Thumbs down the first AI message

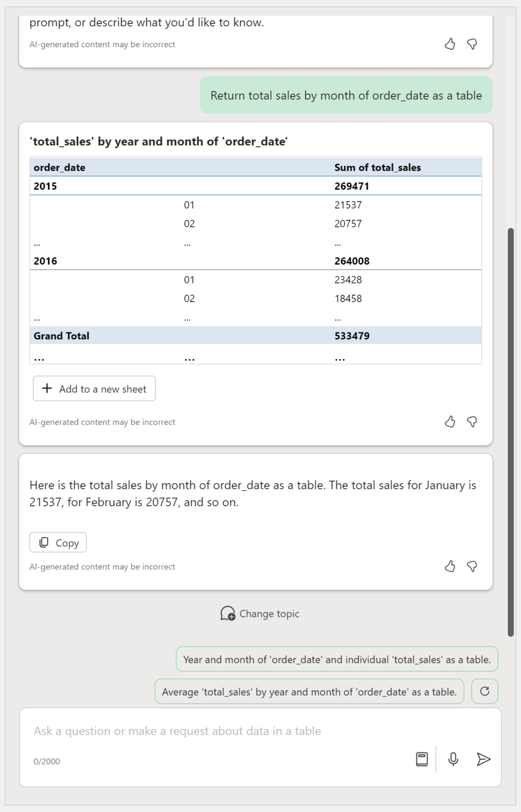(x=472, y=44)
